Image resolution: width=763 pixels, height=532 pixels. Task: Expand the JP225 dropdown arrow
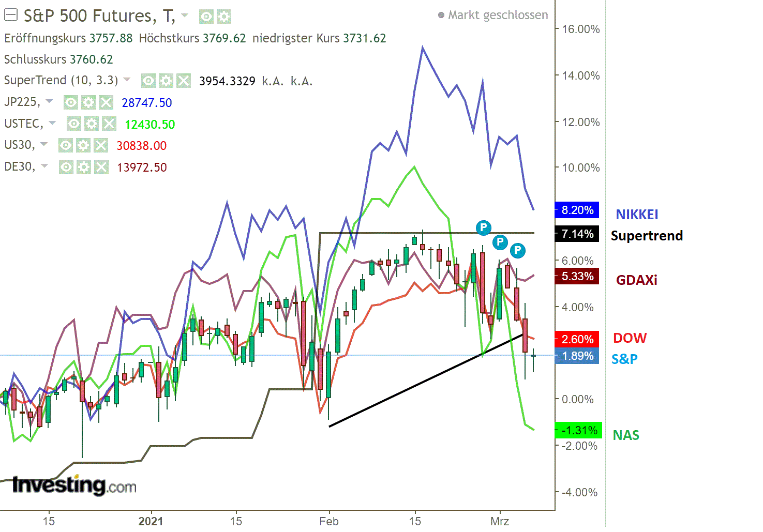(50, 101)
